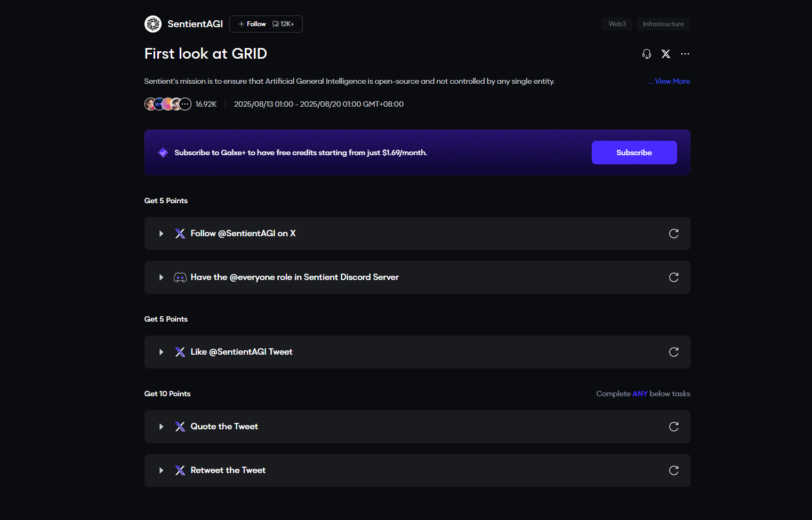Open the View More description link
Viewport: 812px width, 520px height.
pyautogui.click(x=672, y=81)
